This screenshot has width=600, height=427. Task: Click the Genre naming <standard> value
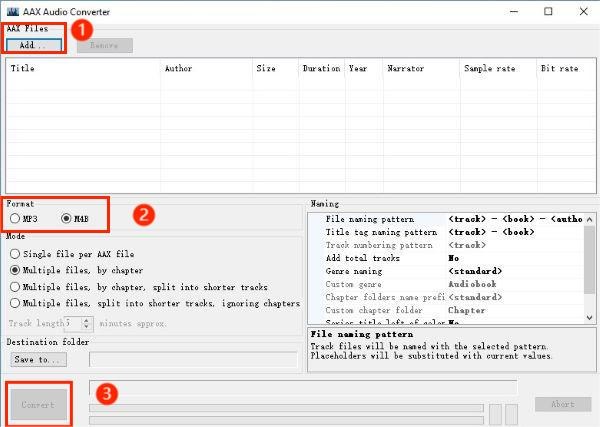[475, 271]
